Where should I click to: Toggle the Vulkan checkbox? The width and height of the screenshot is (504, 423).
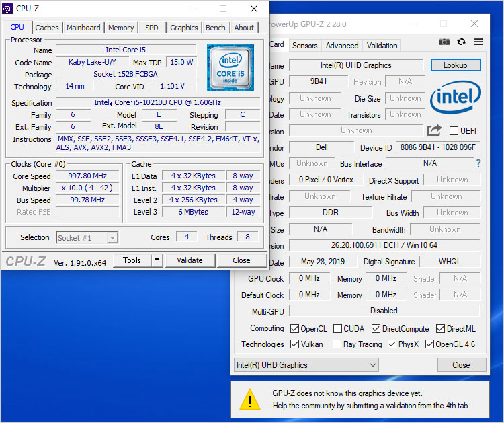tap(294, 344)
